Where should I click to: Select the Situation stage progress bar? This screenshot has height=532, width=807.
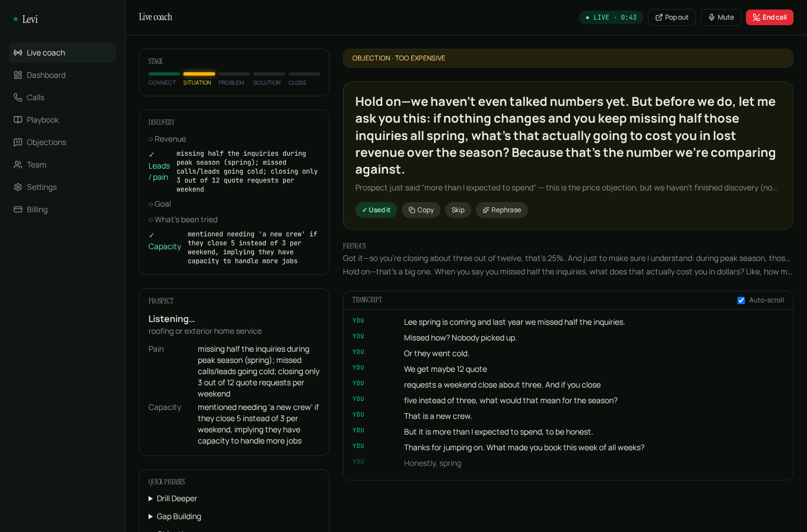point(199,74)
